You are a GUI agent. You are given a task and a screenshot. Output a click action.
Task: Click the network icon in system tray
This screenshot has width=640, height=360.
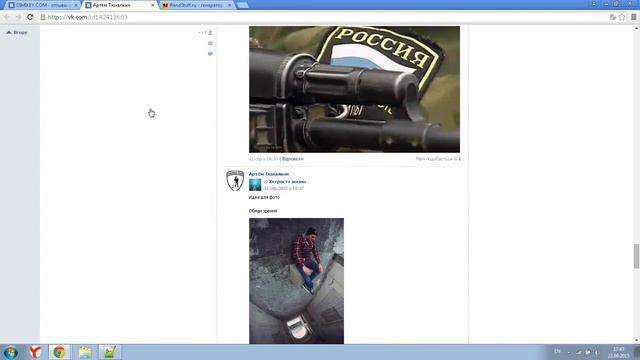(578, 352)
